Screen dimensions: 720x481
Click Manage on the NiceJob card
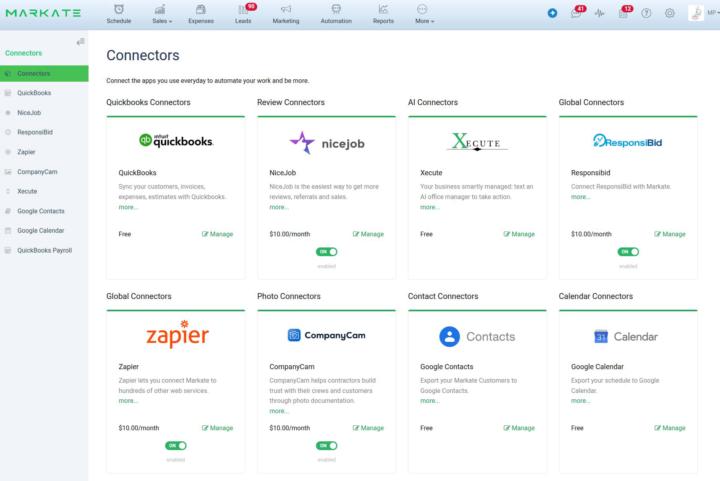(368, 234)
